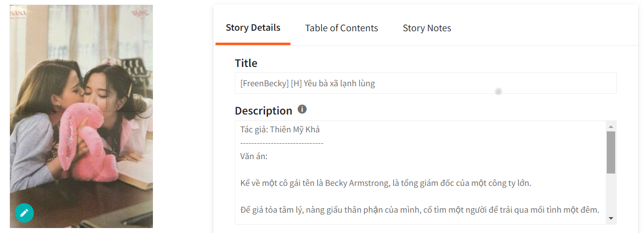This screenshot has width=644, height=233.
Task: Click the Description info icon
Action: click(x=302, y=109)
